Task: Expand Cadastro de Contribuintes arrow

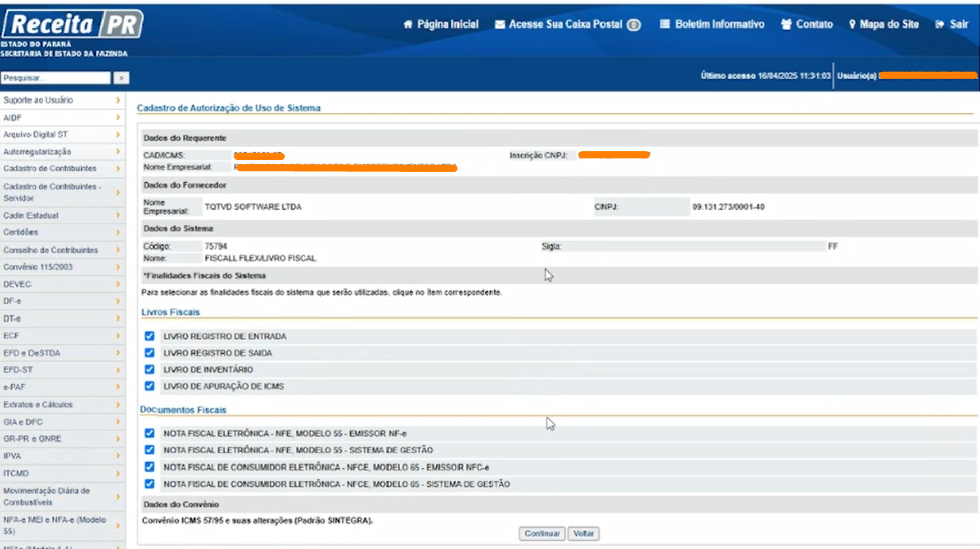Action: click(x=118, y=169)
